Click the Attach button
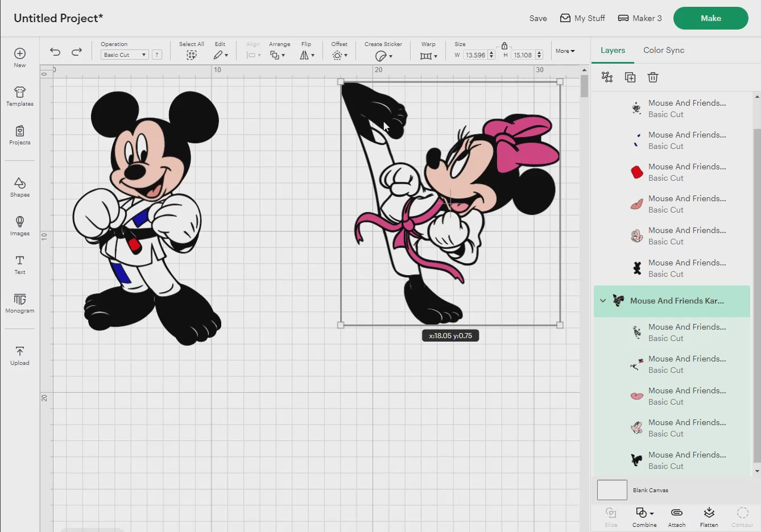 click(676, 517)
